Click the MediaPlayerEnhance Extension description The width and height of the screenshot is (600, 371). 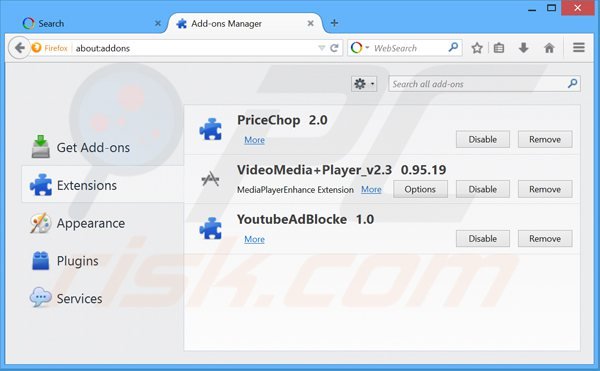point(295,190)
